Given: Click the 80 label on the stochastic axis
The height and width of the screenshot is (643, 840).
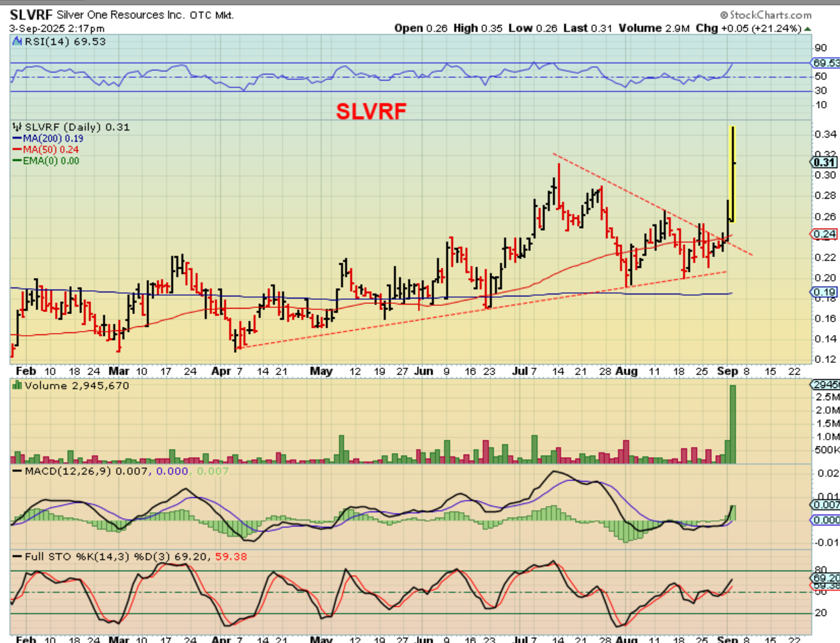Looking at the screenshot, I should 820,569.
